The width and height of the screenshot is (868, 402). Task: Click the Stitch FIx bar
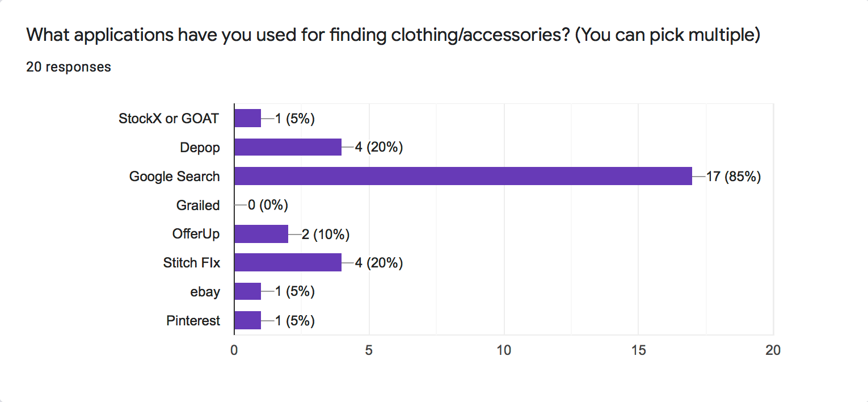[x=288, y=263]
